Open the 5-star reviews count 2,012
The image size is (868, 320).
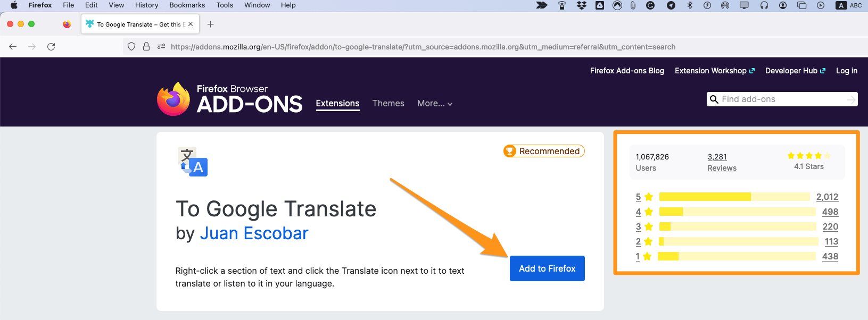827,197
